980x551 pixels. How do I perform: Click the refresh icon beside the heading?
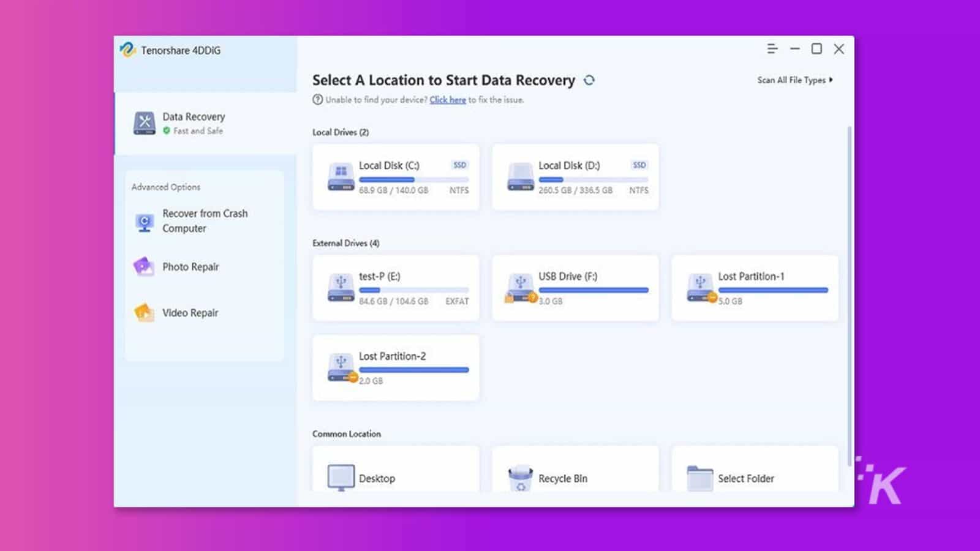(589, 80)
